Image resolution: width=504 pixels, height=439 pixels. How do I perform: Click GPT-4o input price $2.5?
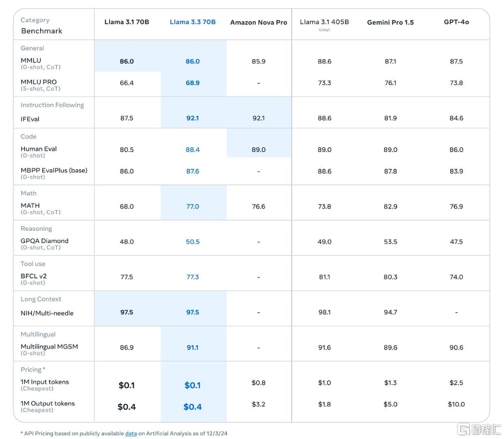point(456,383)
